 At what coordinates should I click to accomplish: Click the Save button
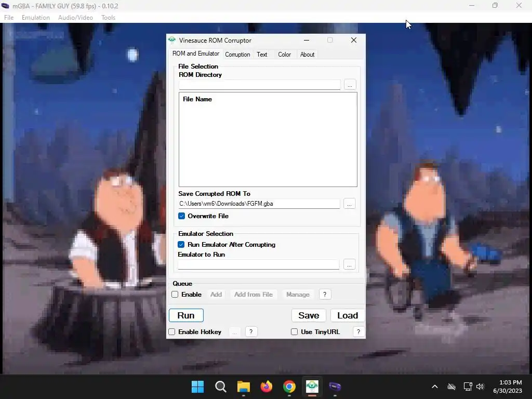309,315
